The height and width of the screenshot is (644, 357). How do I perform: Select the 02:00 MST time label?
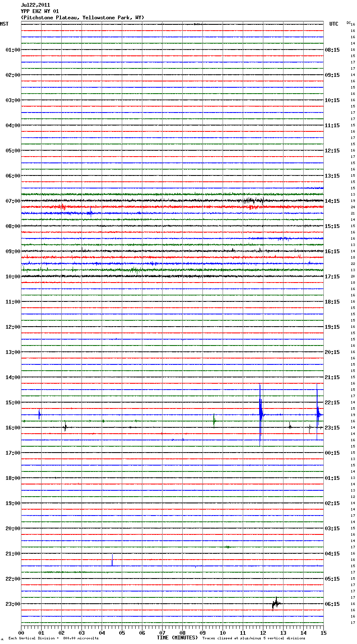pos(13,75)
